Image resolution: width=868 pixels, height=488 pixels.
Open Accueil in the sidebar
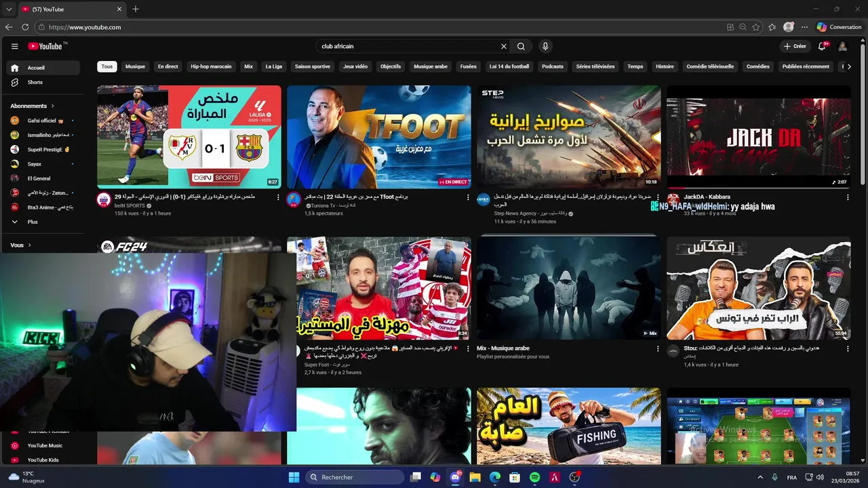click(43, 68)
